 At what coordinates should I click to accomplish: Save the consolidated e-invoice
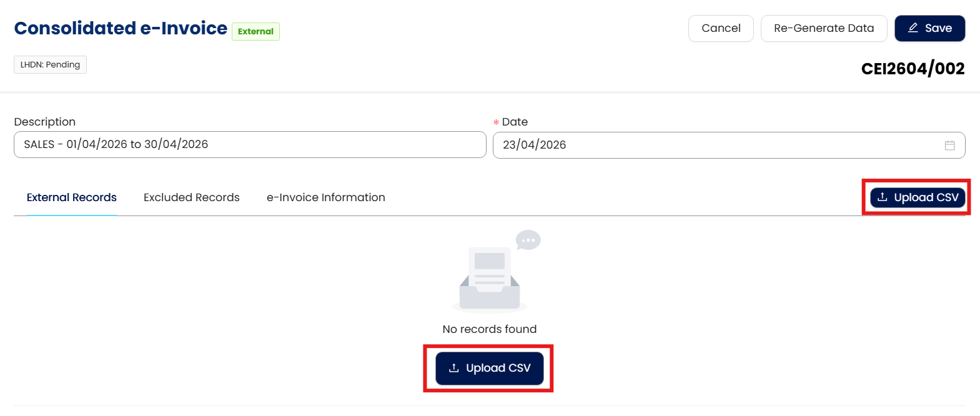(x=929, y=28)
